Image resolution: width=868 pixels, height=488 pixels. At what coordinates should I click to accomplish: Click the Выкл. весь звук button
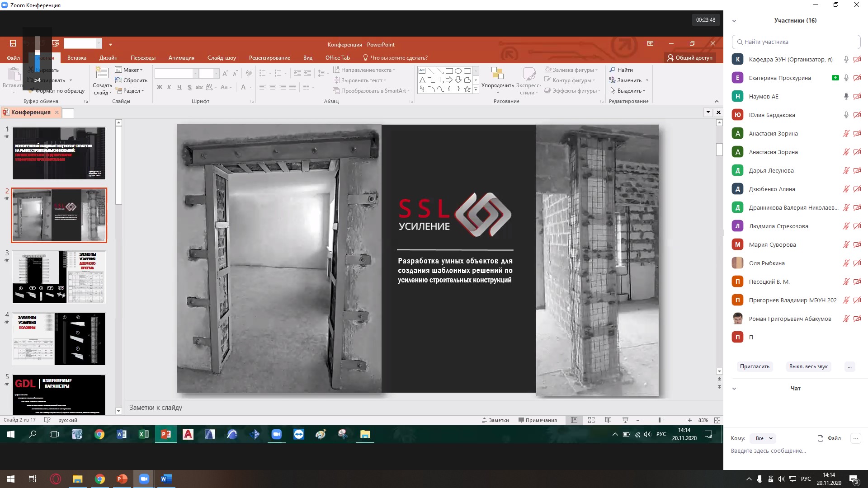coord(808,366)
